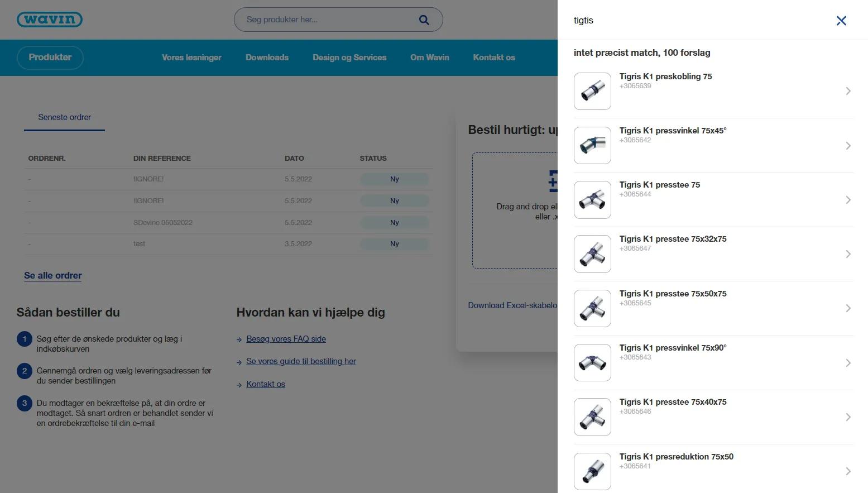
Task: Click the upload icon in drag and drop area
Action: (x=553, y=181)
